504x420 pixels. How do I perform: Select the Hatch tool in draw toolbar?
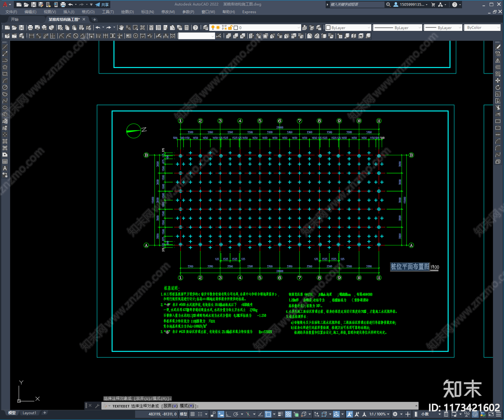point(5,141)
